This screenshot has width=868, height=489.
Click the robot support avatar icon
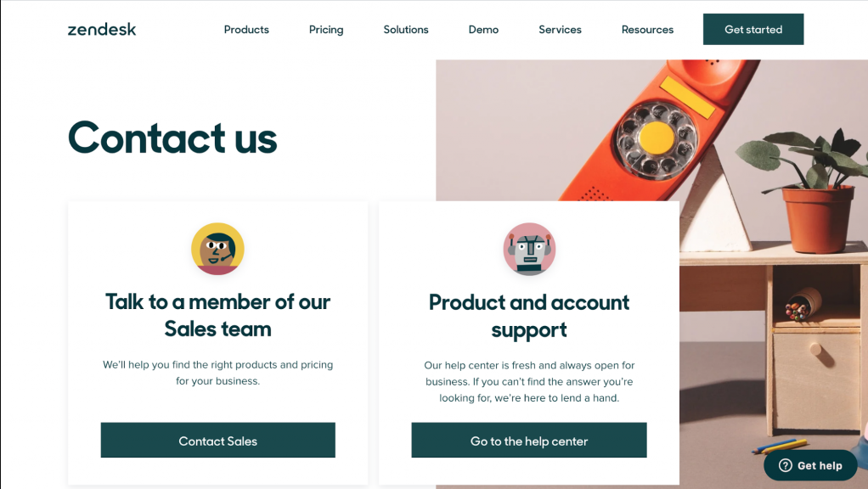(529, 249)
